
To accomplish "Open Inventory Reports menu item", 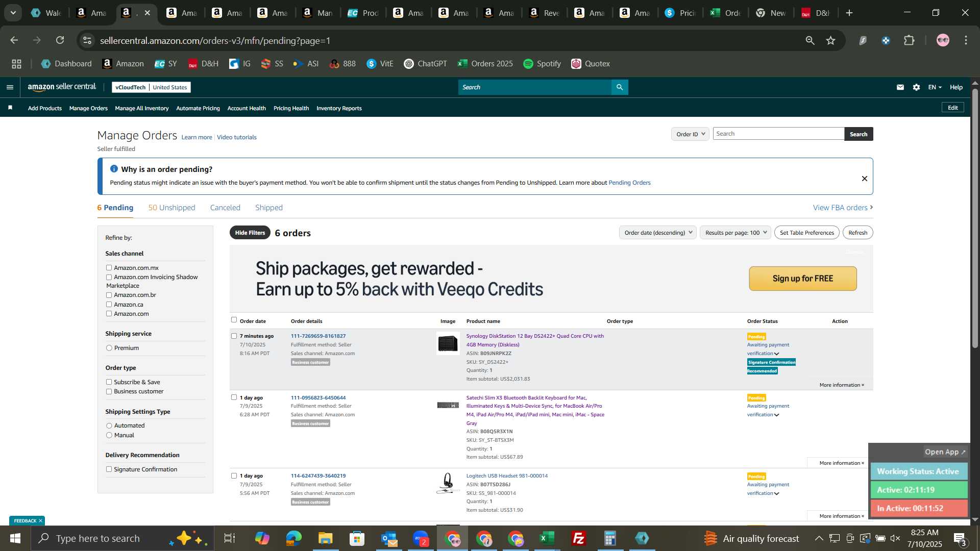I will tap(339, 108).
